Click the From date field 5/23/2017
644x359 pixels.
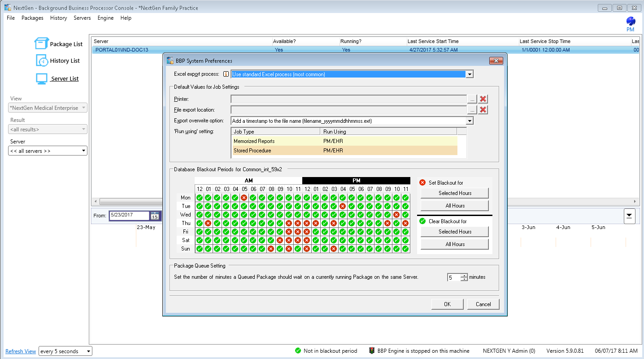[x=129, y=216]
